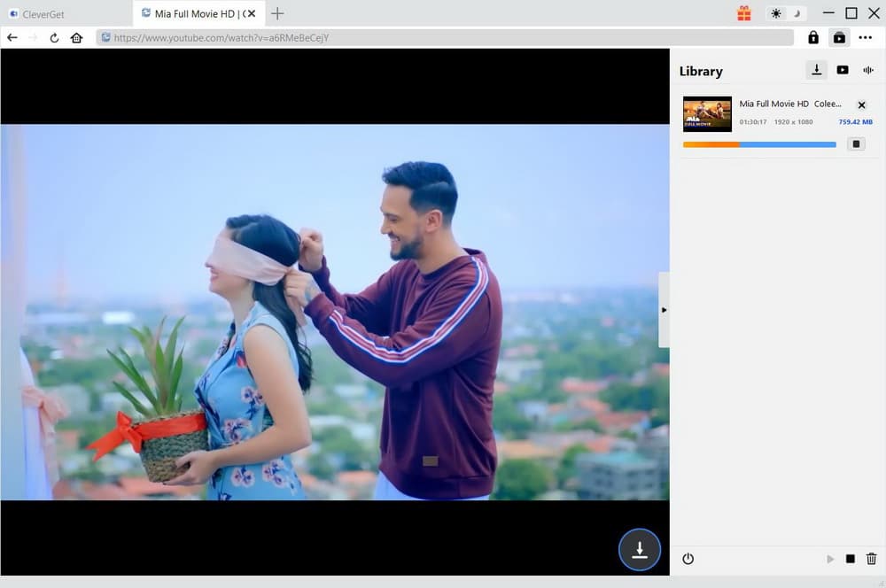886x588 pixels.
Task: Click the power button in Library
Action: (x=688, y=559)
